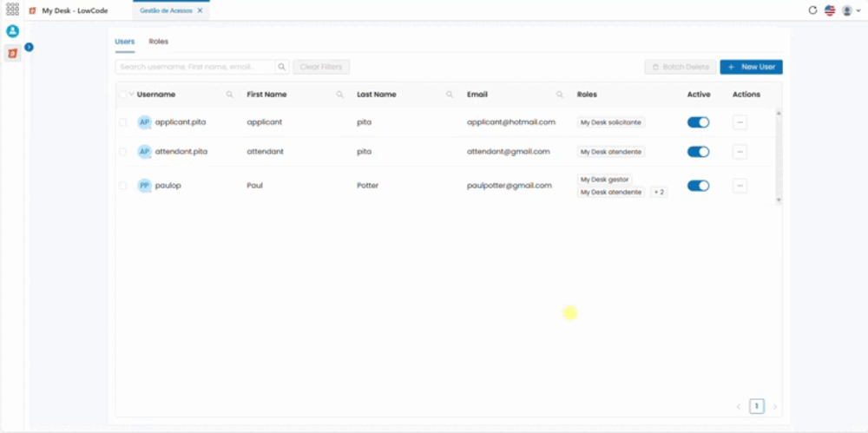Click the table scrollbar up arrow
The height and width of the screenshot is (433, 868).
(779, 113)
